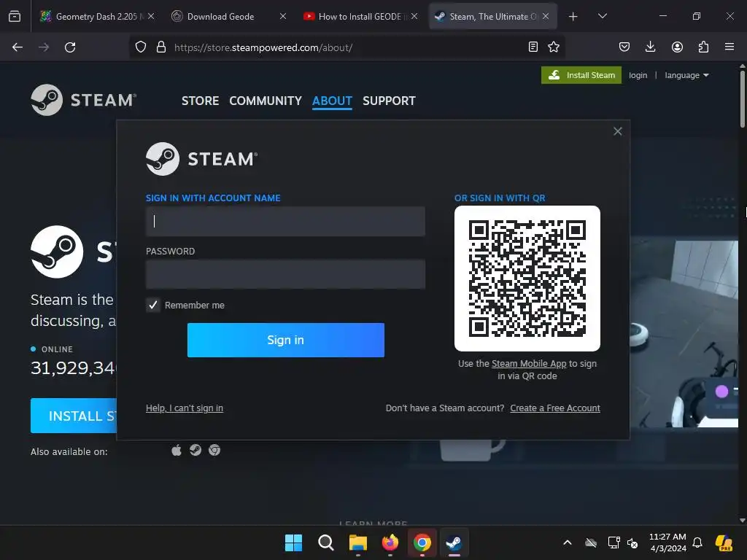Click the Steam sign-in QR code

[x=527, y=279]
